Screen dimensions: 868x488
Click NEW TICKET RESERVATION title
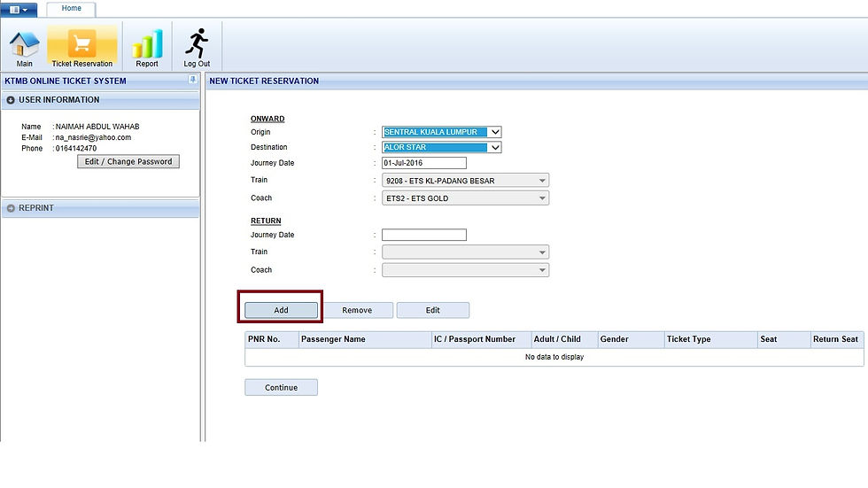tap(264, 81)
